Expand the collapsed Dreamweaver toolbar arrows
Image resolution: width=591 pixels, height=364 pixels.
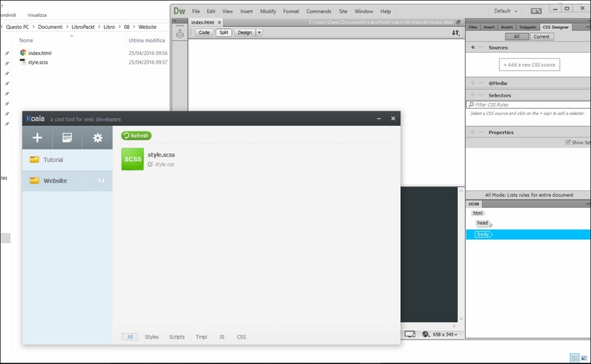click(175, 21)
